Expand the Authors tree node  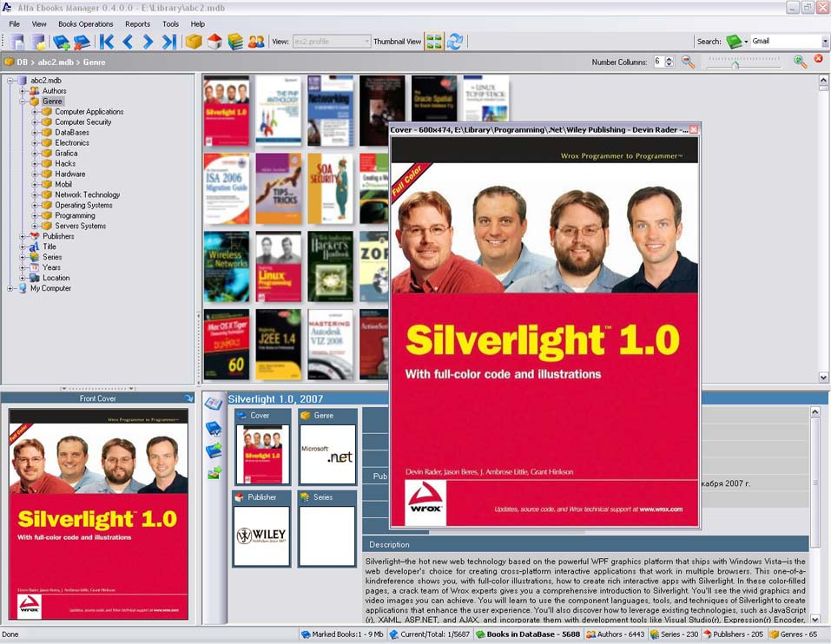(x=23, y=91)
